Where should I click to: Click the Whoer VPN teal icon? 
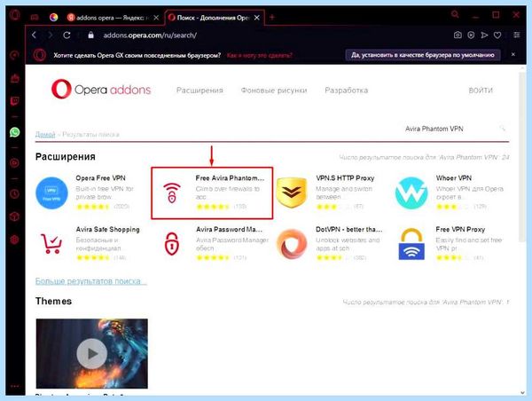click(x=411, y=193)
